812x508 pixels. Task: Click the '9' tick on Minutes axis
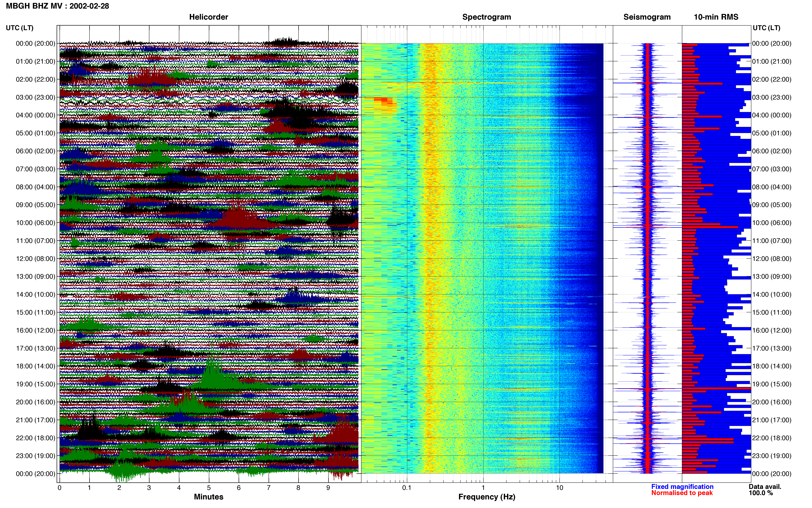click(328, 487)
